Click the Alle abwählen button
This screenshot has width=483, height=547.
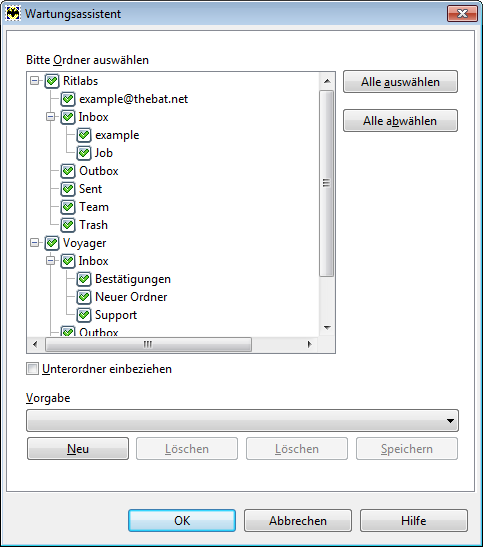tap(400, 121)
